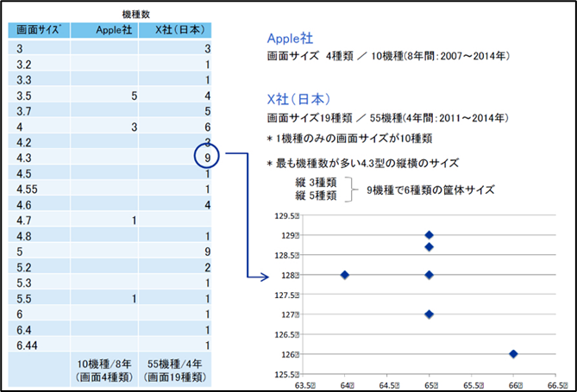Image resolution: width=577 pixels, height=392 pixels.
Task: Click the 3.2 screen size row label
Action: coord(24,65)
